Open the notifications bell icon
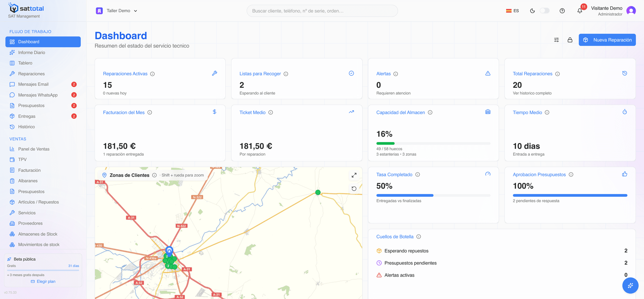Viewport: 644px width, 299px height. (580, 11)
